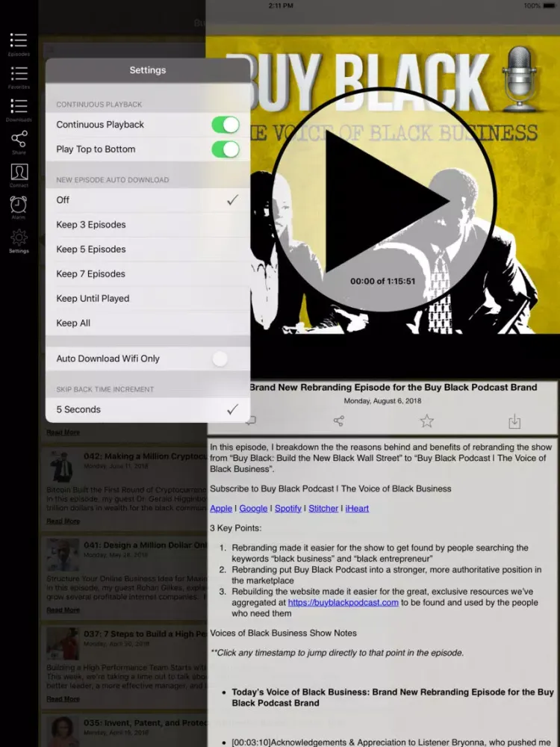
Task: Click Read More under episode 041
Action: coord(63,610)
